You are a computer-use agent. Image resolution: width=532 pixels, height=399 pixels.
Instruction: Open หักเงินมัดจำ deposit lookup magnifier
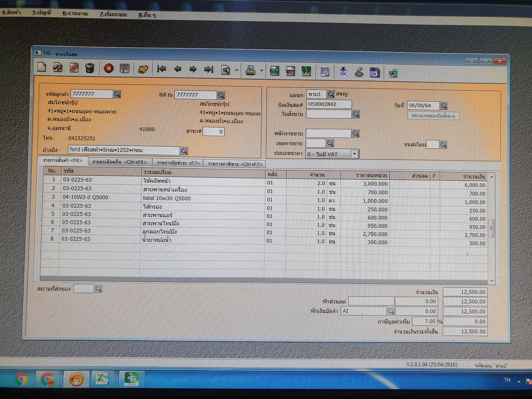[x=391, y=311]
